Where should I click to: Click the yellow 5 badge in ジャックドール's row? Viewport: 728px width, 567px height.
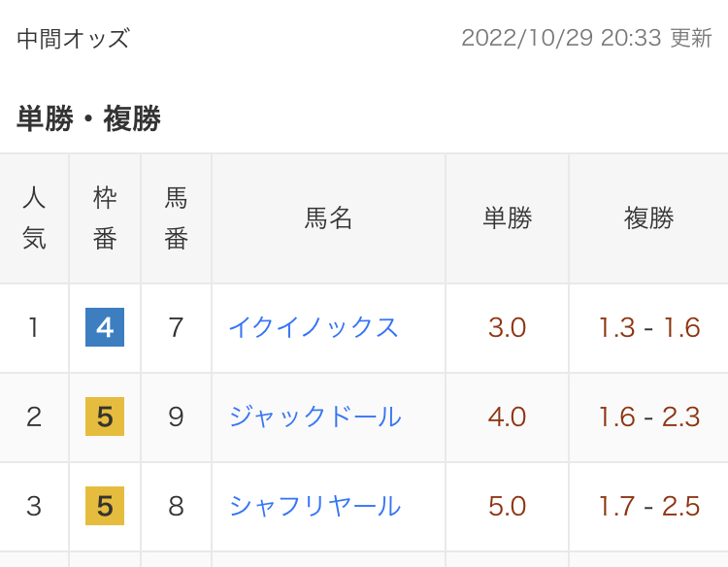pyautogui.click(x=105, y=417)
